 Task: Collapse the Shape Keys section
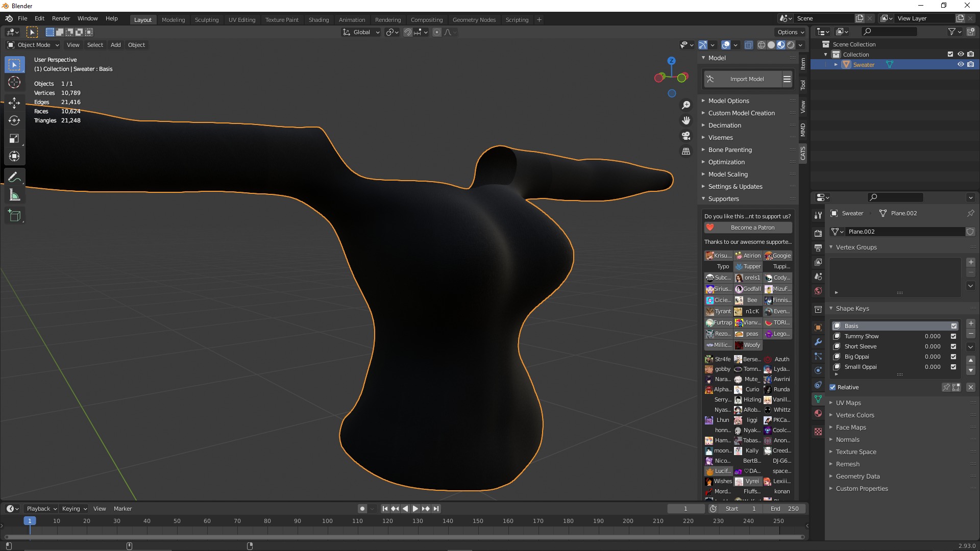tap(852, 309)
